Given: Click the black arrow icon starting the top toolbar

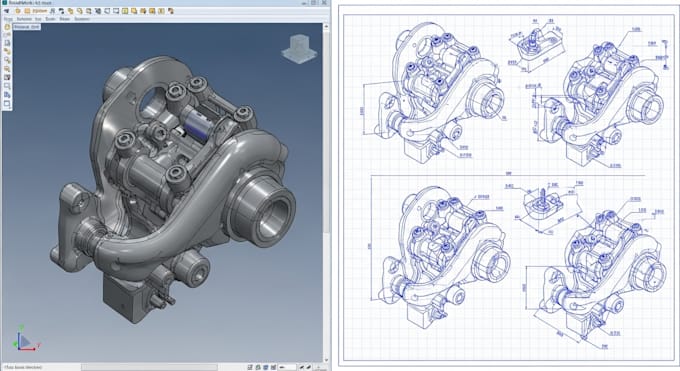Looking at the screenshot, I should (x=7, y=11).
